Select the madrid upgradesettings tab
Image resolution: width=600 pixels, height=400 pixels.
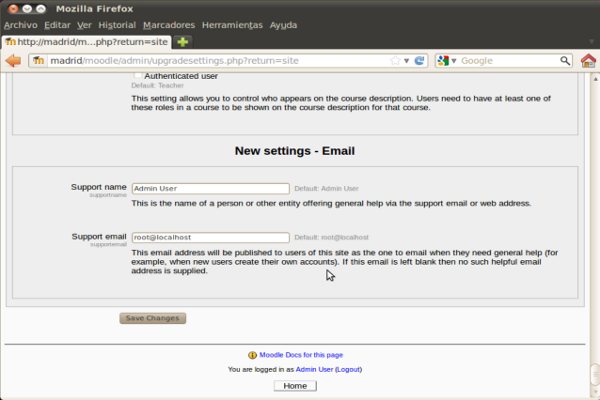(86, 42)
